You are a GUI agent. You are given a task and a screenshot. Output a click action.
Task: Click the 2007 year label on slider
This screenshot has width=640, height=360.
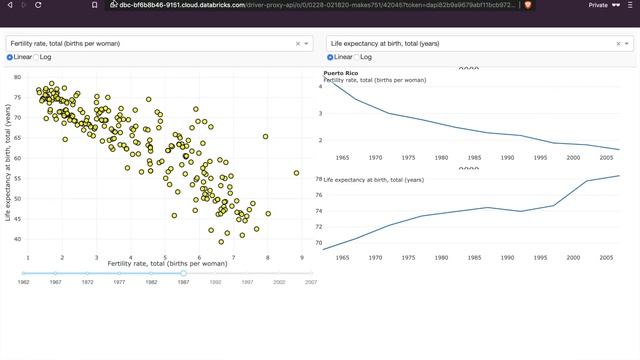311,282
